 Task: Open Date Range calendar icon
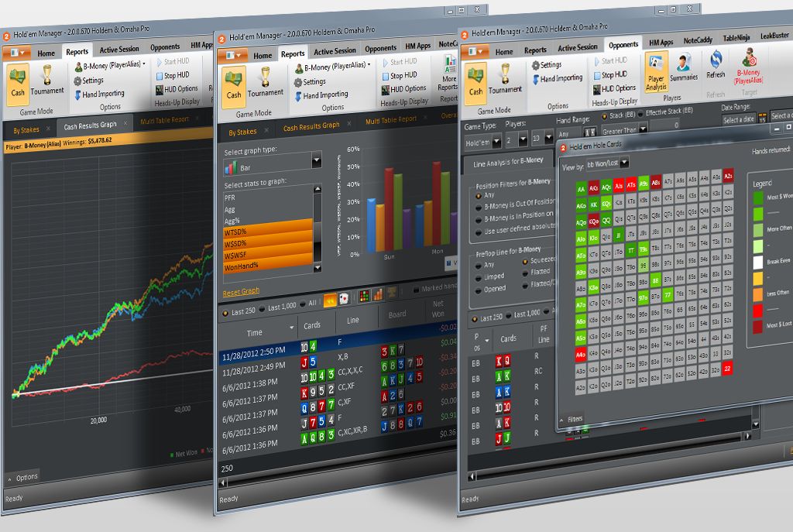pos(762,118)
